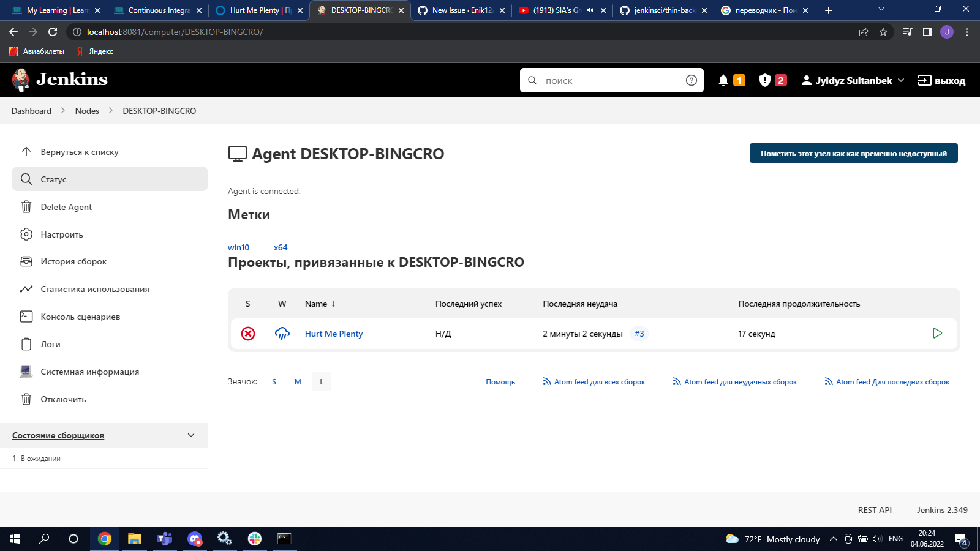Set icon size to M
Screen dimensions: 980x551
pos(298,381)
